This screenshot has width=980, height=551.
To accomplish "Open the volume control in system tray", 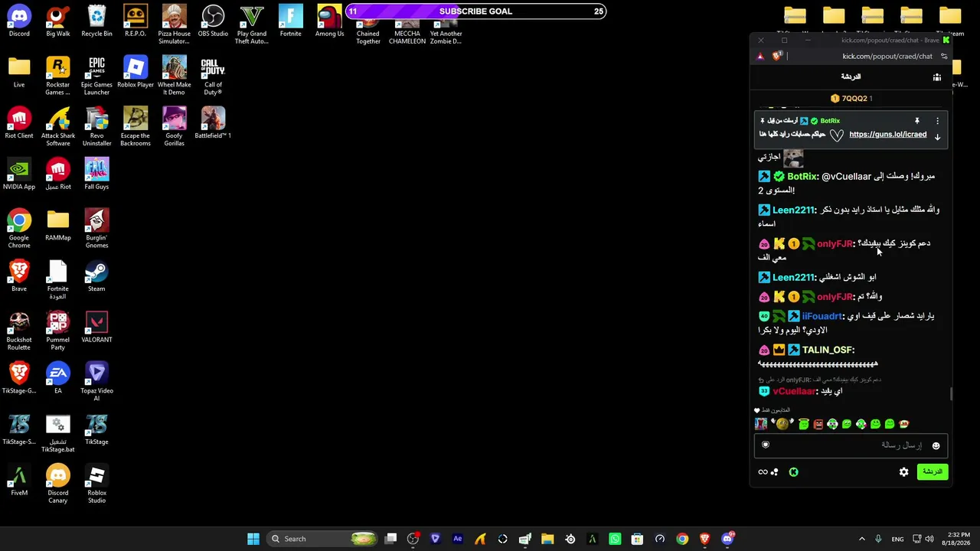I will [929, 539].
